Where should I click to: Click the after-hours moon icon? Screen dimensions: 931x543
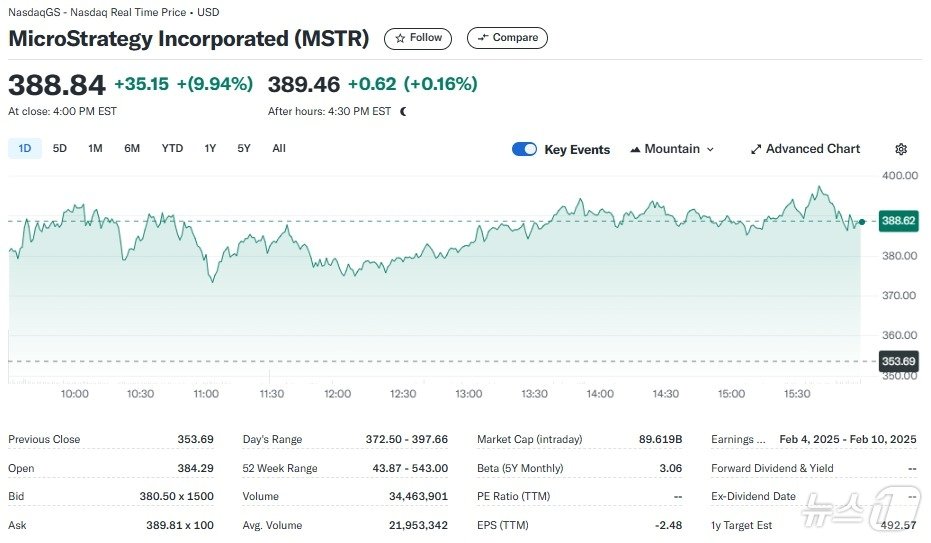click(x=403, y=111)
